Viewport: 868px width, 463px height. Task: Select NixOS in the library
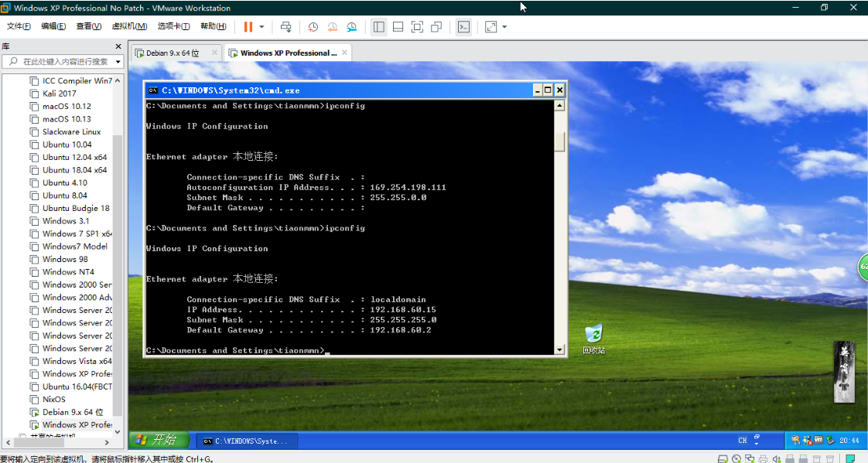pos(53,399)
